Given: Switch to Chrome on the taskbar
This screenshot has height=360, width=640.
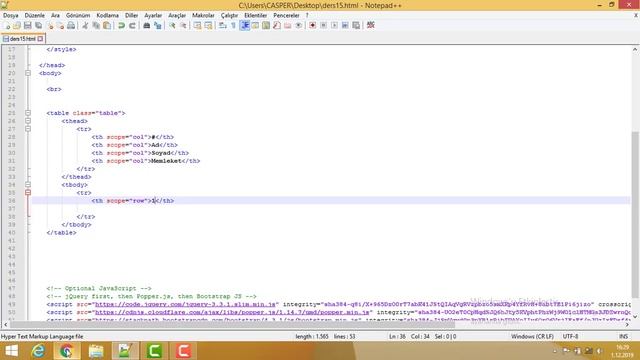Looking at the screenshot, I should click(67, 351).
